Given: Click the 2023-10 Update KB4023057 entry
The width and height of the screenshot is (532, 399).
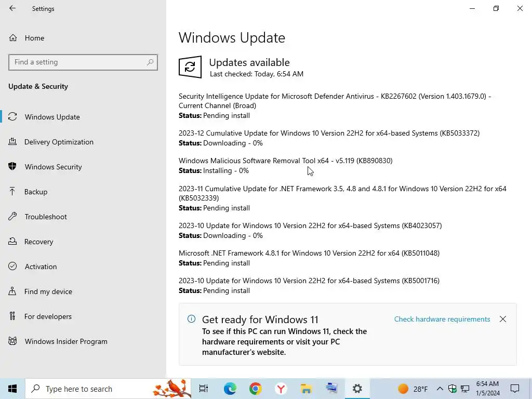Looking at the screenshot, I should point(310,225).
